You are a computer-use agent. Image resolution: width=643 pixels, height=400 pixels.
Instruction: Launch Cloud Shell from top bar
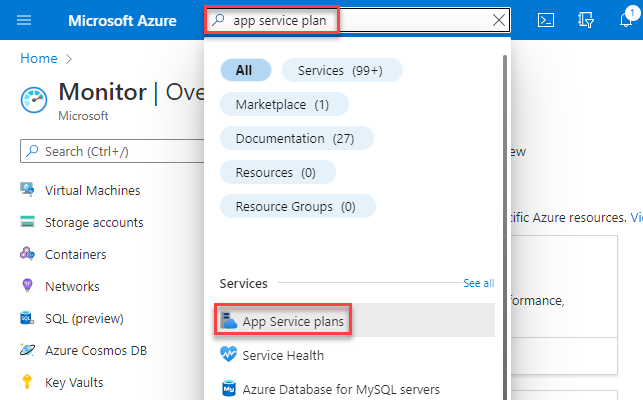click(546, 20)
